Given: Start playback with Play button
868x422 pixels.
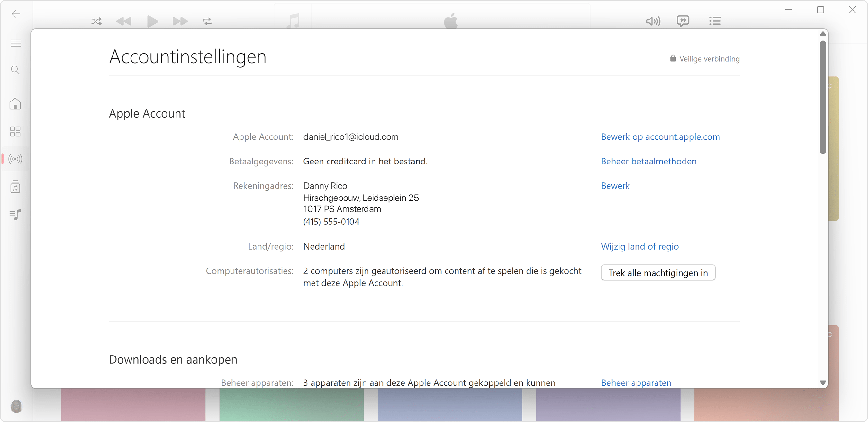Looking at the screenshot, I should coord(152,22).
